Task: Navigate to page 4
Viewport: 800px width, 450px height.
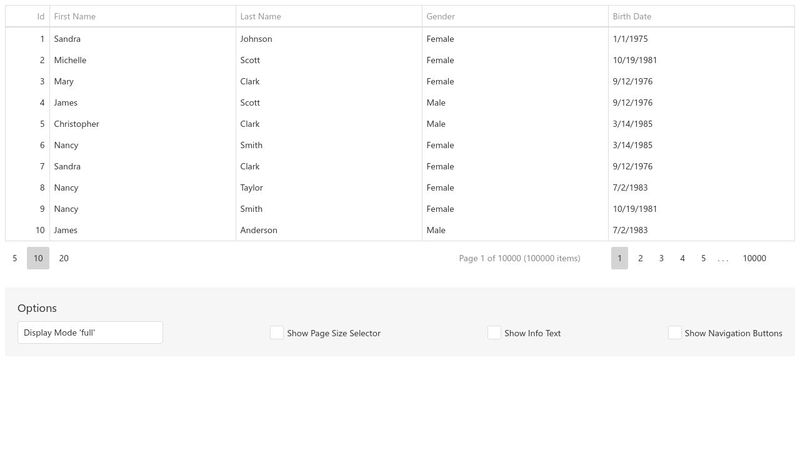Action: [683, 258]
